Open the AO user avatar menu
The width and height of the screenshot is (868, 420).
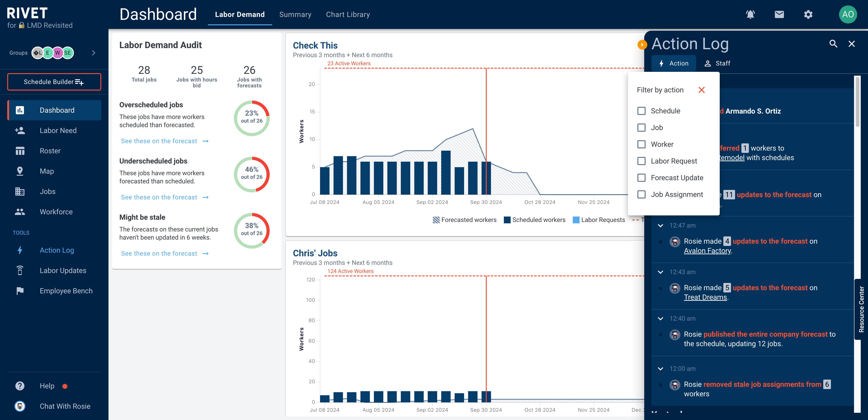click(848, 14)
